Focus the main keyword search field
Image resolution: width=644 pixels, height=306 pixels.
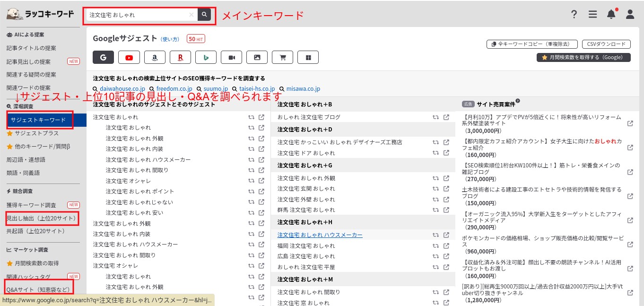pyautogui.click(x=137, y=15)
